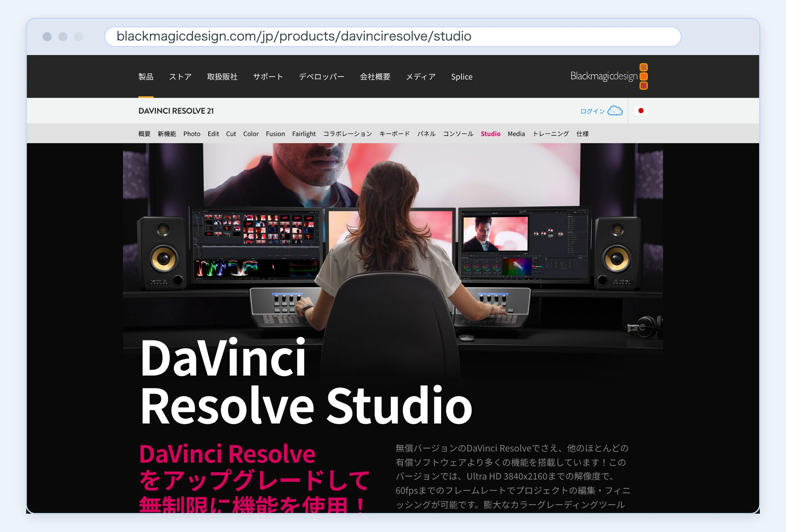
Task: Switch to the Fusion tab
Action: pyautogui.click(x=275, y=134)
